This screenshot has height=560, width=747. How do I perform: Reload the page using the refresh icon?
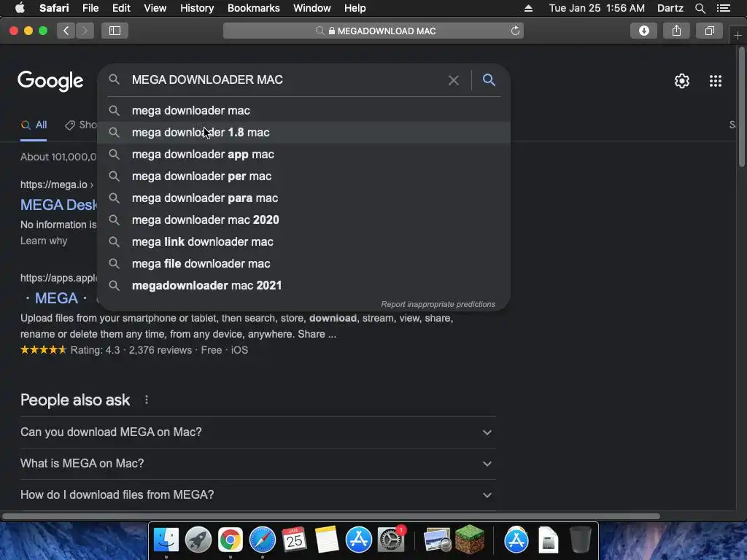pyautogui.click(x=515, y=31)
